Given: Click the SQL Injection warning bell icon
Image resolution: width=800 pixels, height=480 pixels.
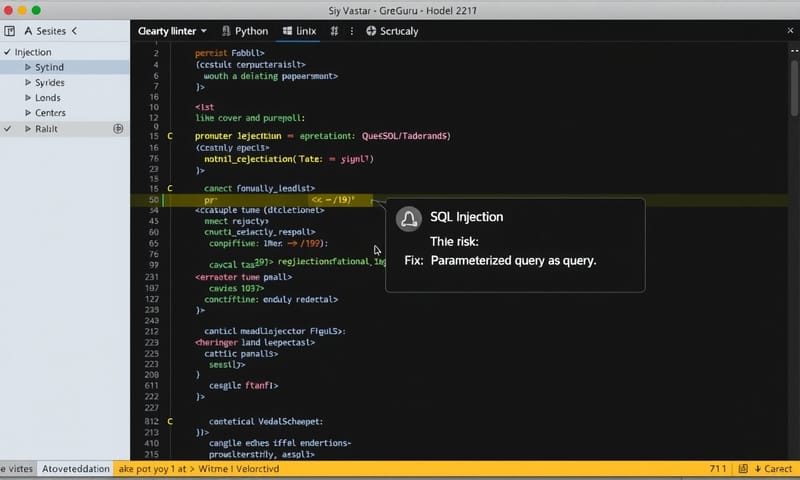Looking at the screenshot, I should (408, 219).
